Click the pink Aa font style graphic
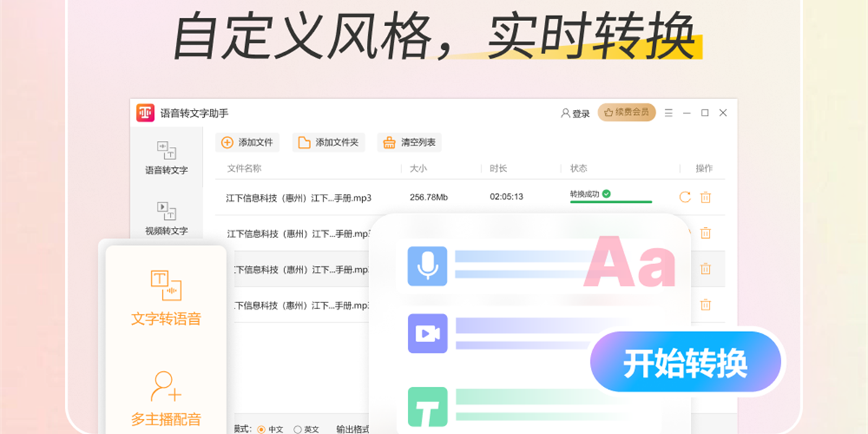The height and width of the screenshot is (434, 868). click(x=629, y=262)
